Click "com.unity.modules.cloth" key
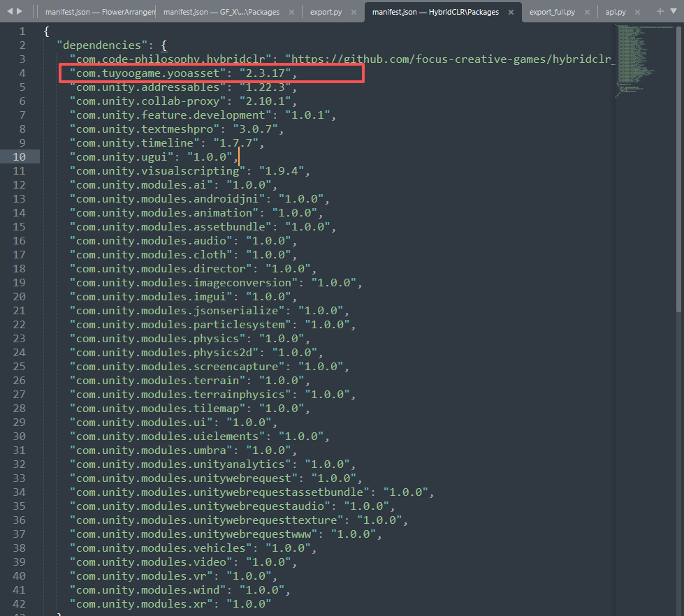Screen dimensions: 684x616 pyautogui.click(x=151, y=255)
